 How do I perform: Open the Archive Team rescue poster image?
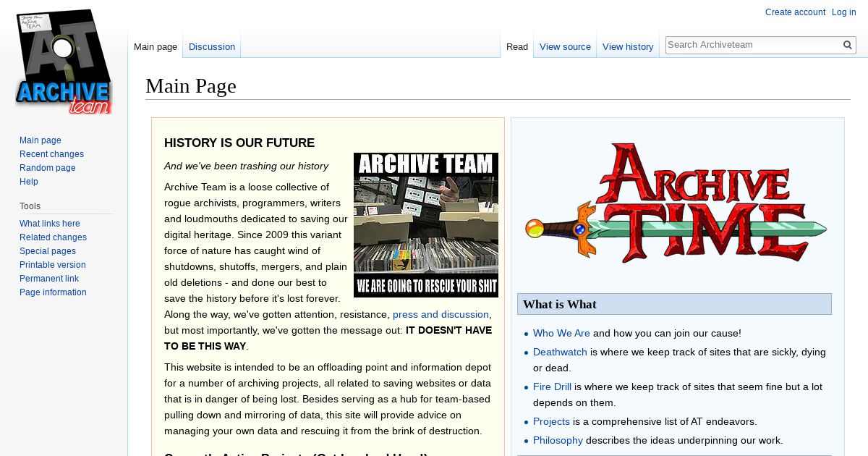click(x=426, y=225)
